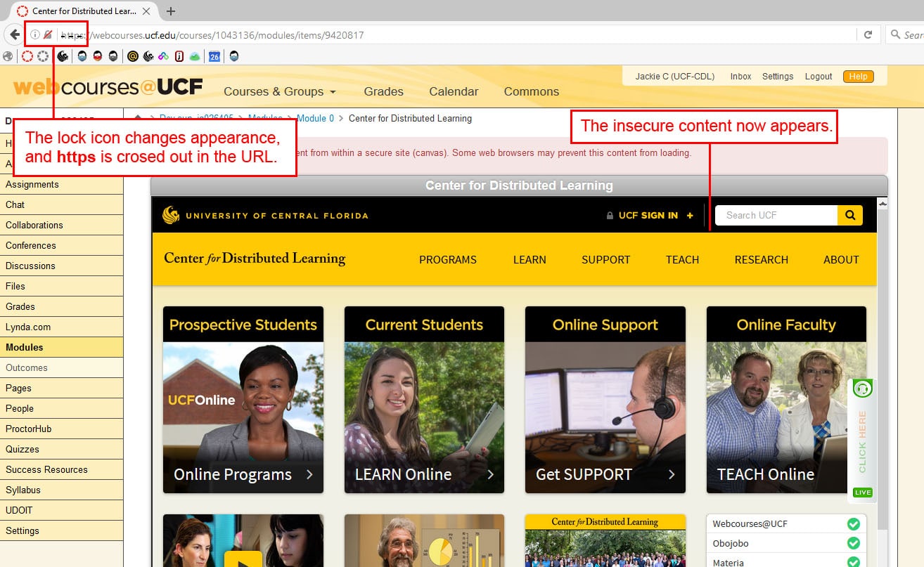Screen dimensions: 924x567
Task: Open Collaborations in the course menu
Action: [61, 226]
